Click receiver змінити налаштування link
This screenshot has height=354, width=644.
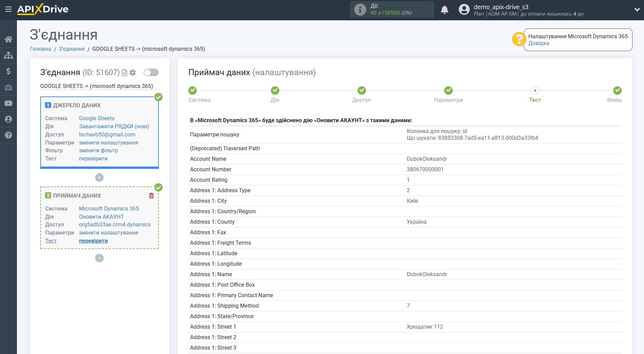109,233
